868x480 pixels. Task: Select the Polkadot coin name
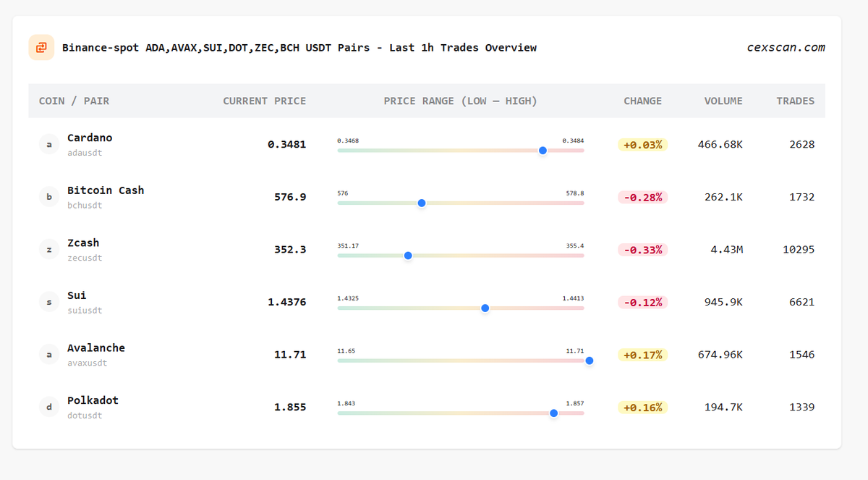[x=93, y=400]
